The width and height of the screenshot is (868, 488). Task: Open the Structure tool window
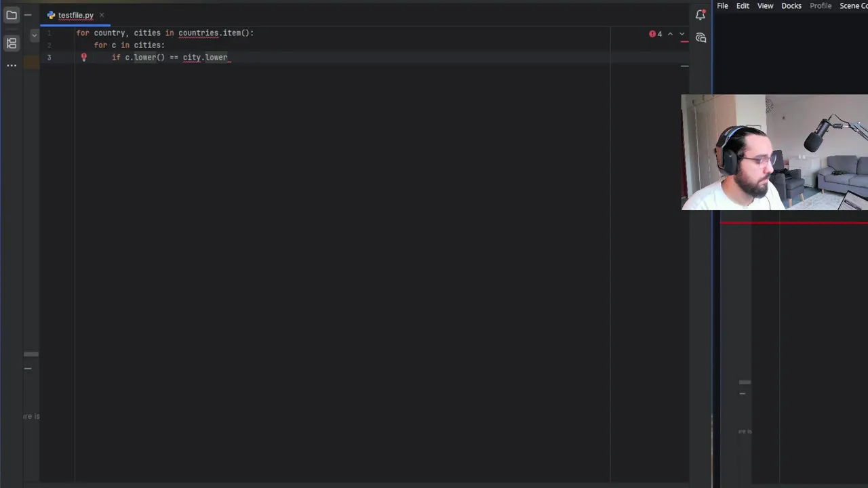pyautogui.click(x=12, y=43)
